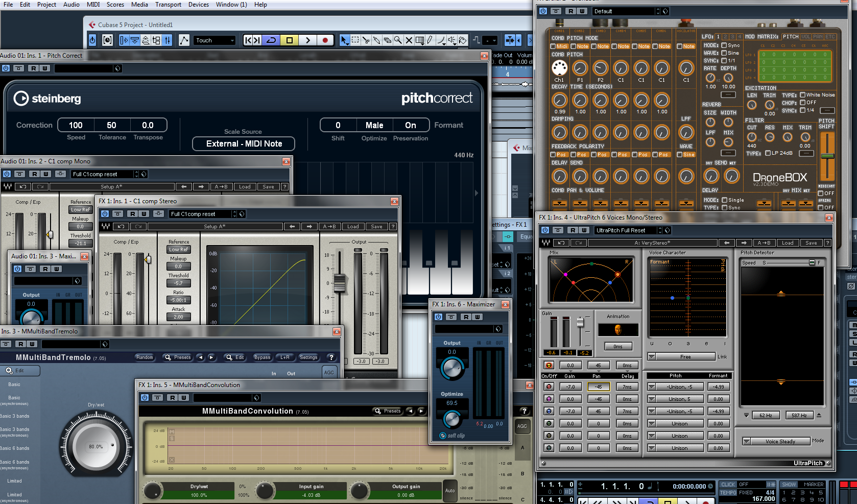The height and width of the screenshot is (504, 857).
Task: Open MMultiBandTremolo help question icon
Action: click(x=331, y=357)
